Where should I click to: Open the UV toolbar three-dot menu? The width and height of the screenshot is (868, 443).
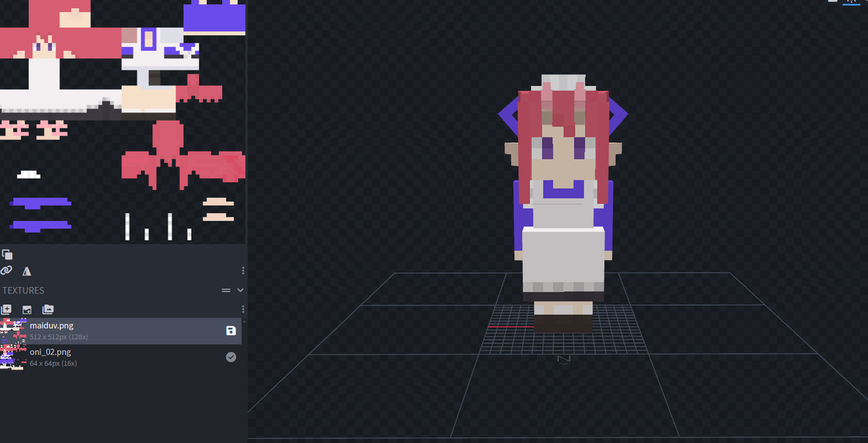tap(243, 270)
